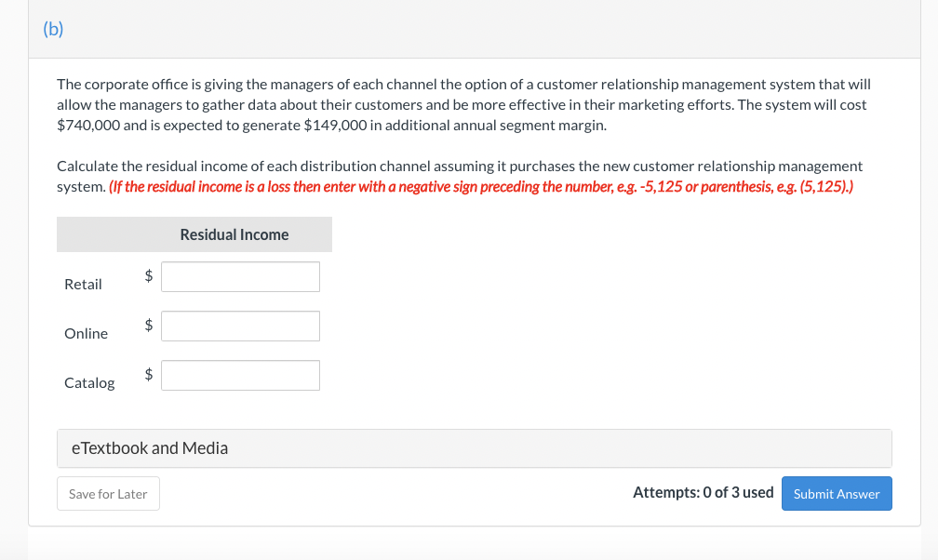Click the Retail residual income input field
The height and width of the screenshot is (560, 938).
coord(240,276)
